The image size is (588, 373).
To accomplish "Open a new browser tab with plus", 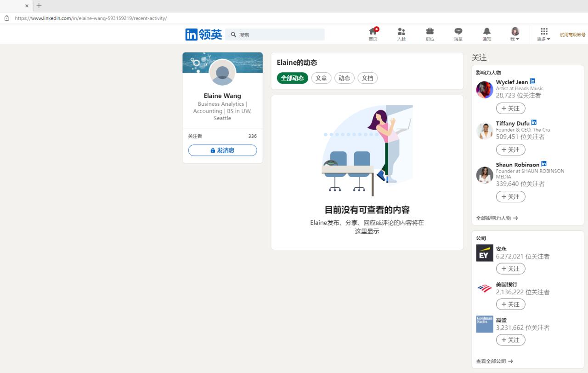I will click(39, 6).
